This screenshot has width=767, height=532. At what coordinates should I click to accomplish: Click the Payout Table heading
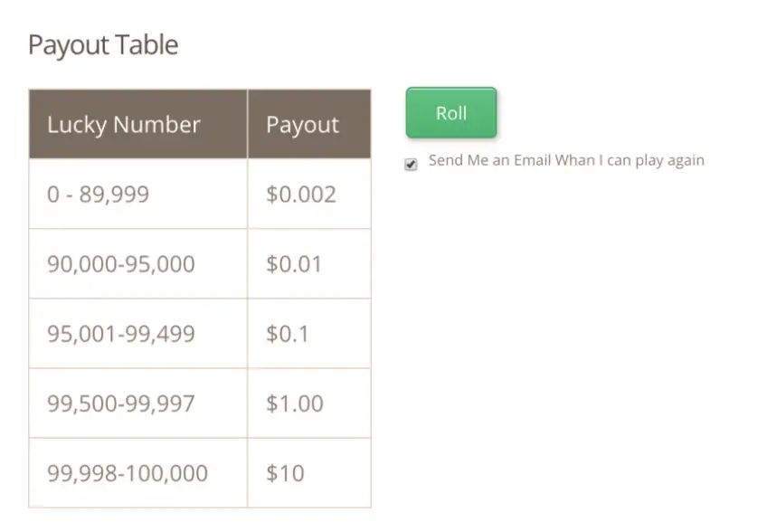[103, 45]
